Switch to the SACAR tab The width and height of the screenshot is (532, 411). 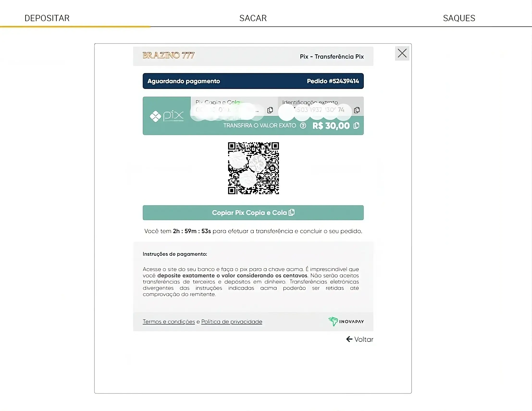(253, 18)
